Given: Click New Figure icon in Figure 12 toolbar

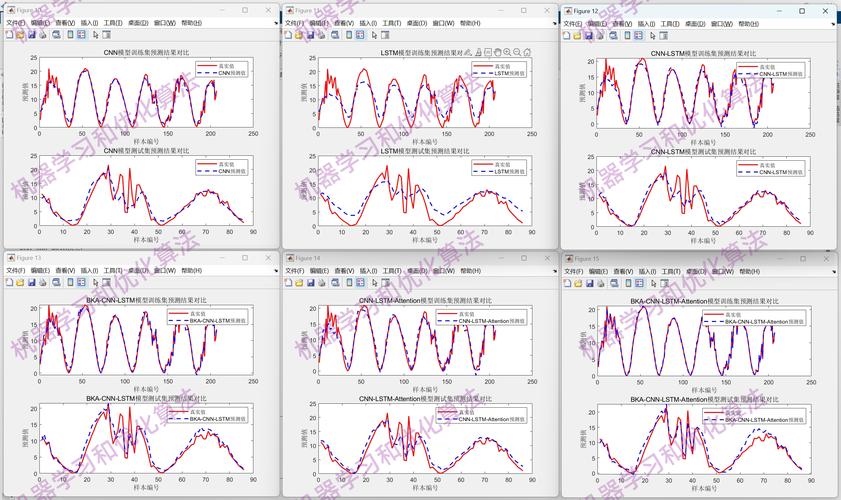Looking at the screenshot, I should click(x=569, y=35).
